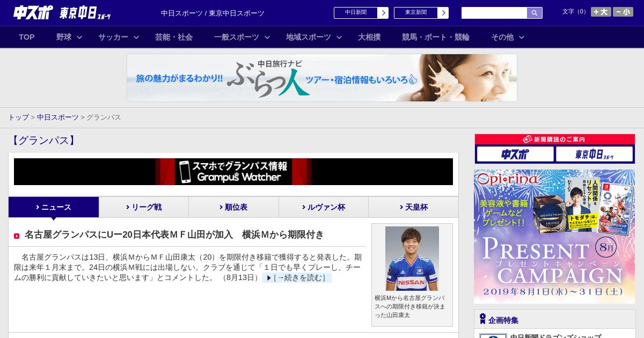Image resolution: width=644 pixels, height=338 pixels.
Task: Click トップ breadcrumb link
Action: (18, 117)
